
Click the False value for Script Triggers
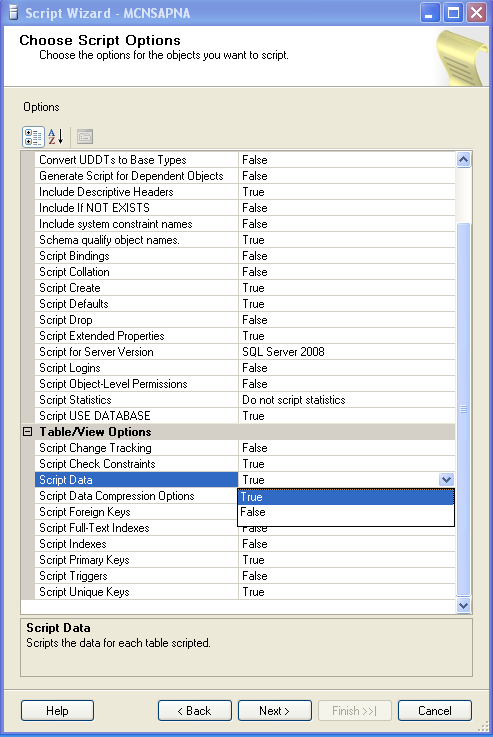pyautogui.click(x=255, y=576)
